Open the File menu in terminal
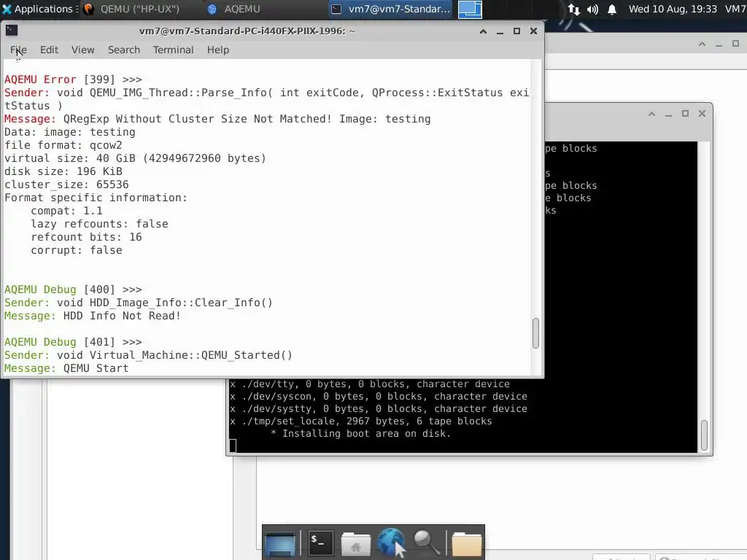The width and height of the screenshot is (747, 560). click(x=18, y=50)
